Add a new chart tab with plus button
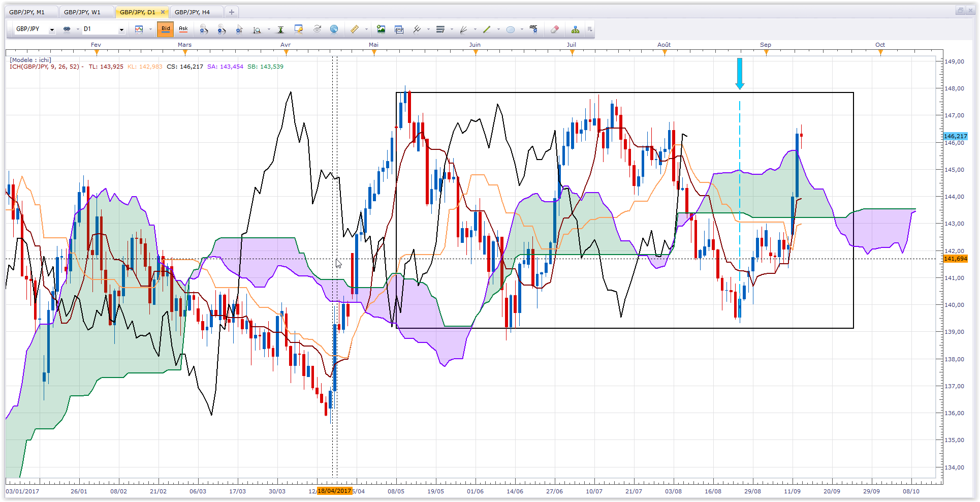Image resolution: width=980 pixels, height=502 pixels. [232, 12]
